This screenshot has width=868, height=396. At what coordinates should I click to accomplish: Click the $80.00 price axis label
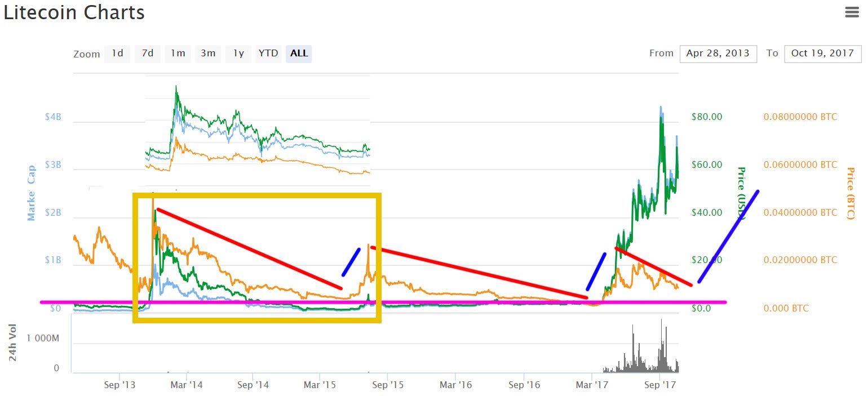(x=707, y=117)
